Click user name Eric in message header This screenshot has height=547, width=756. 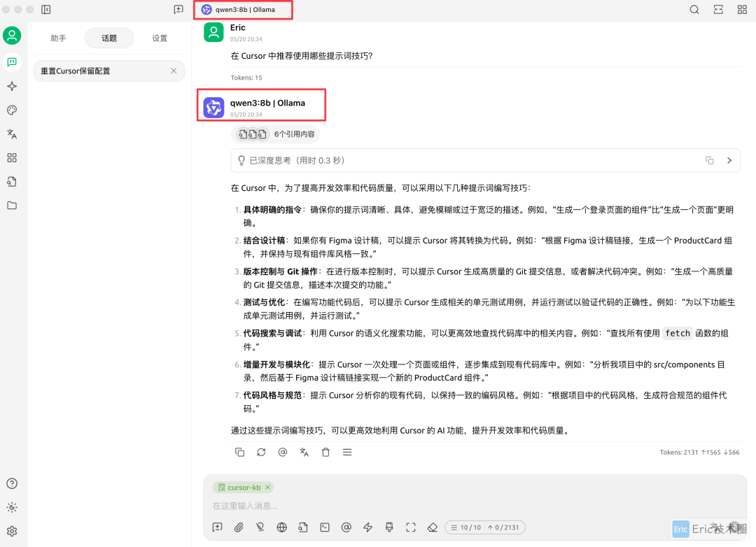(x=238, y=27)
